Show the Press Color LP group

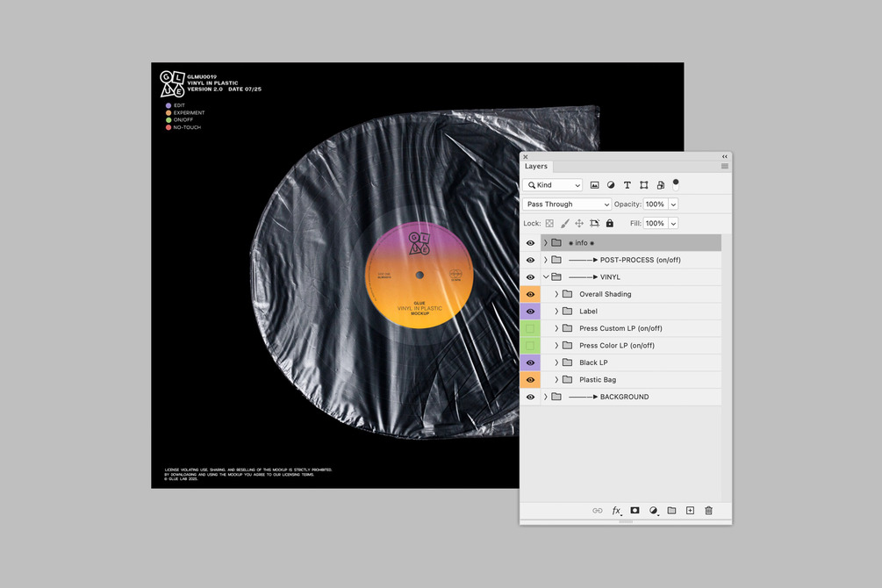pos(530,346)
